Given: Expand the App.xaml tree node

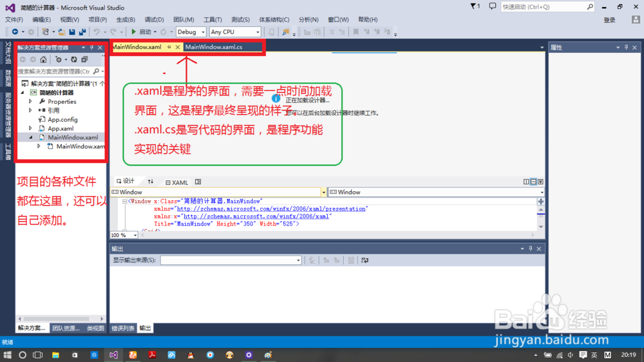Looking at the screenshot, I should pyautogui.click(x=30, y=129).
